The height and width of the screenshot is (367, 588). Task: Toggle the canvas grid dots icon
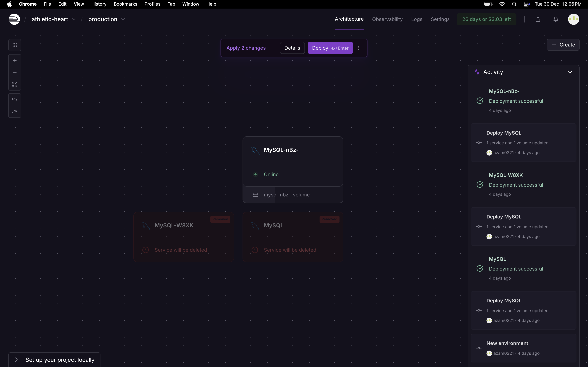[x=15, y=45]
